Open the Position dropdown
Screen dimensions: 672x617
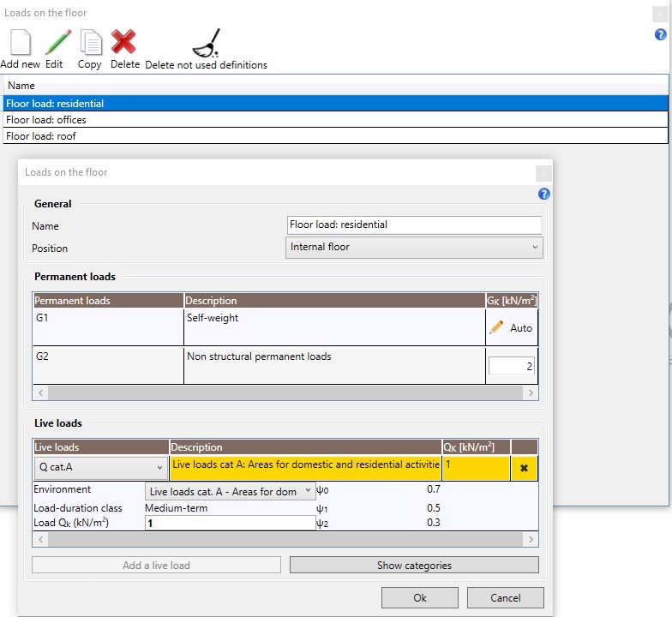pyautogui.click(x=414, y=247)
